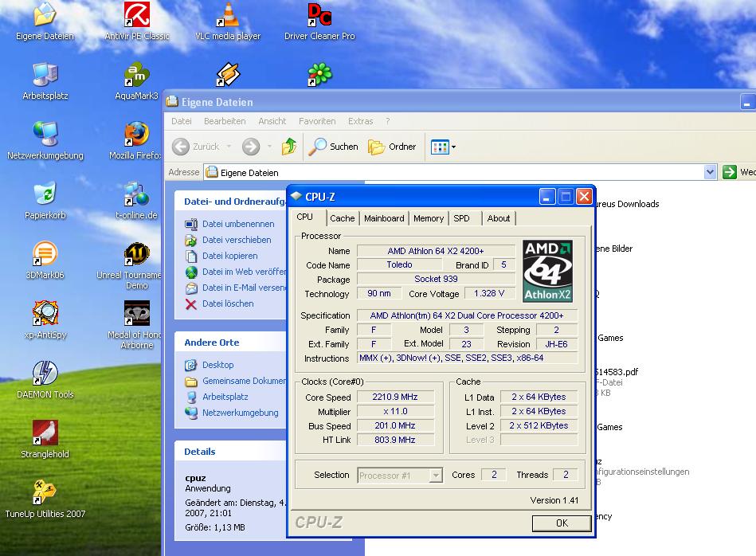The image size is (756, 556).
Task: Click Suchen search in Explorer toolbar
Action: 333,146
